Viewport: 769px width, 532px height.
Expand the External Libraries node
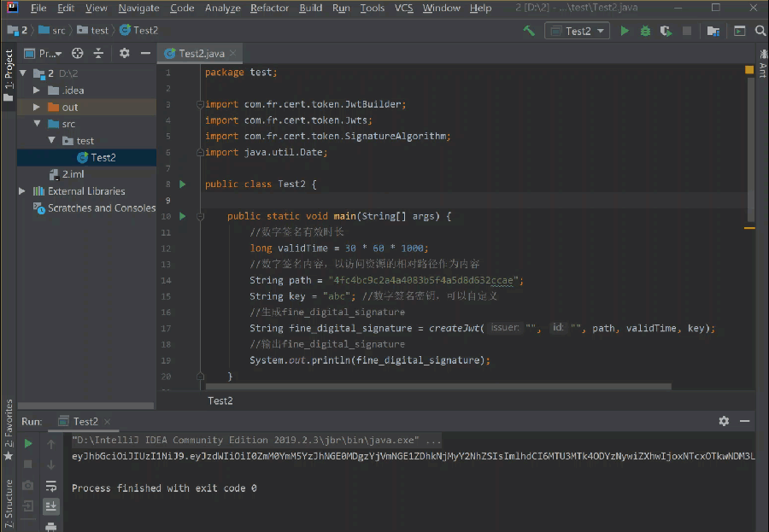[x=22, y=191]
